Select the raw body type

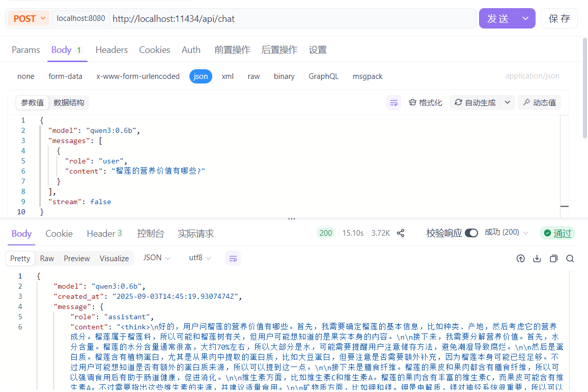pyautogui.click(x=254, y=76)
